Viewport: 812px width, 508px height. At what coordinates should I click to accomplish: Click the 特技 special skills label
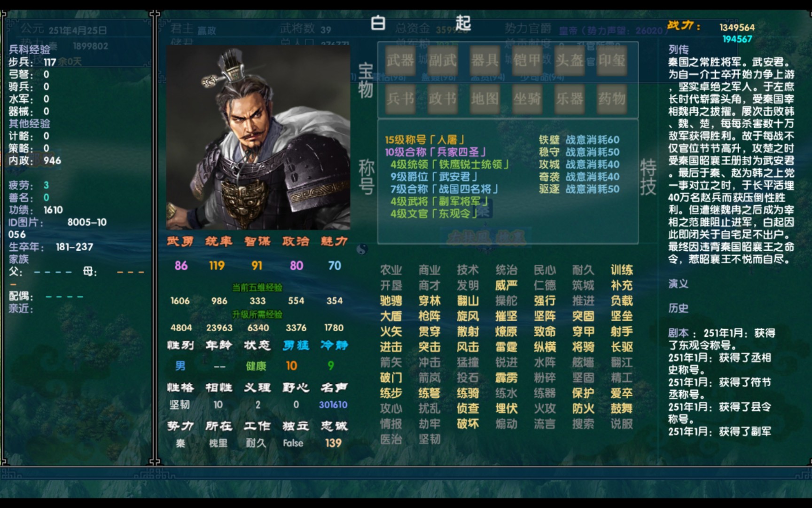[648, 177]
